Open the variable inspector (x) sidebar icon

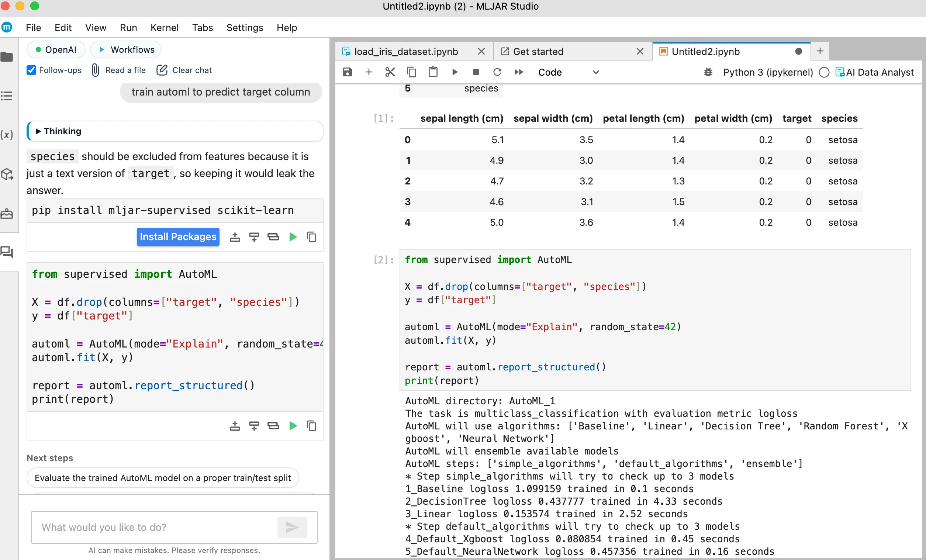(x=7, y=135)
